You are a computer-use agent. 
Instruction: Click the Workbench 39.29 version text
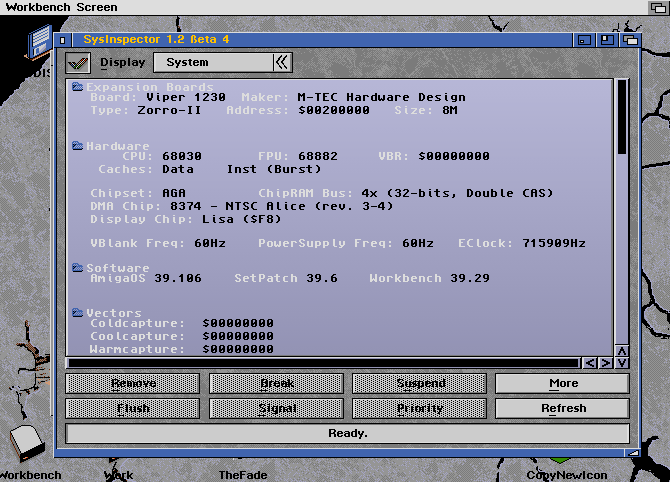tap(429, 279)
